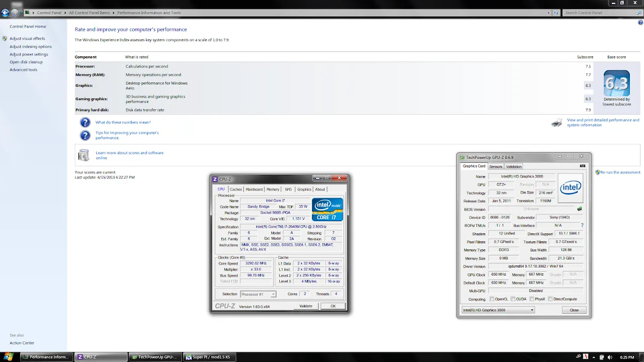Click the GPU-Z screenshot camera icon
The height and width of the screenshot is (362, 644).
(582, 166)
